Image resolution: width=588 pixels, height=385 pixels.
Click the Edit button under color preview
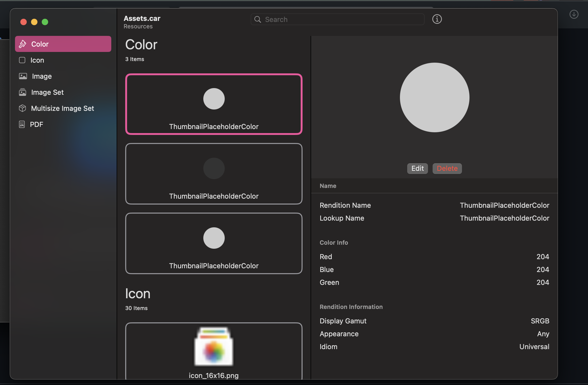(417, 168)
